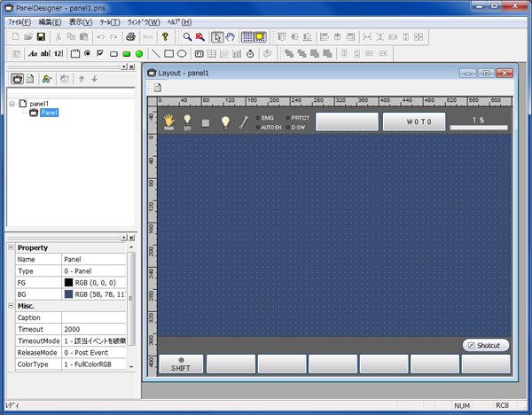The height and width of the screenshot is (415, 532).
Task: Click the wrench icon in panel header
Action: [242, 121]
